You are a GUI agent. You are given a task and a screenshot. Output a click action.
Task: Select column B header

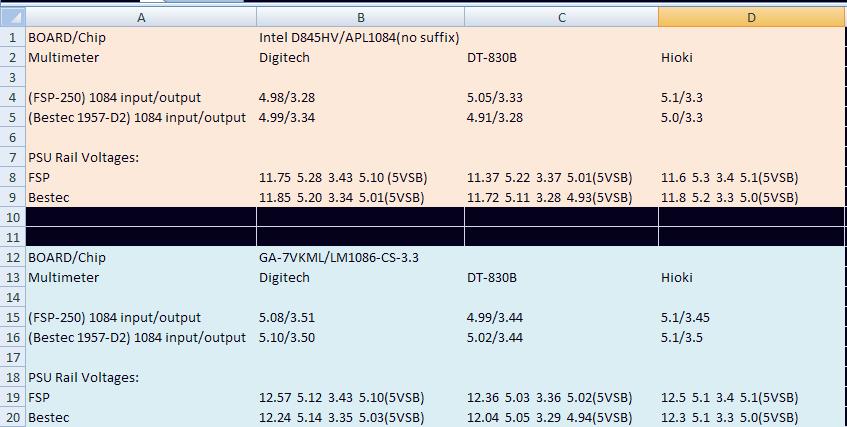pyautogui.click(x=360, y=17)
